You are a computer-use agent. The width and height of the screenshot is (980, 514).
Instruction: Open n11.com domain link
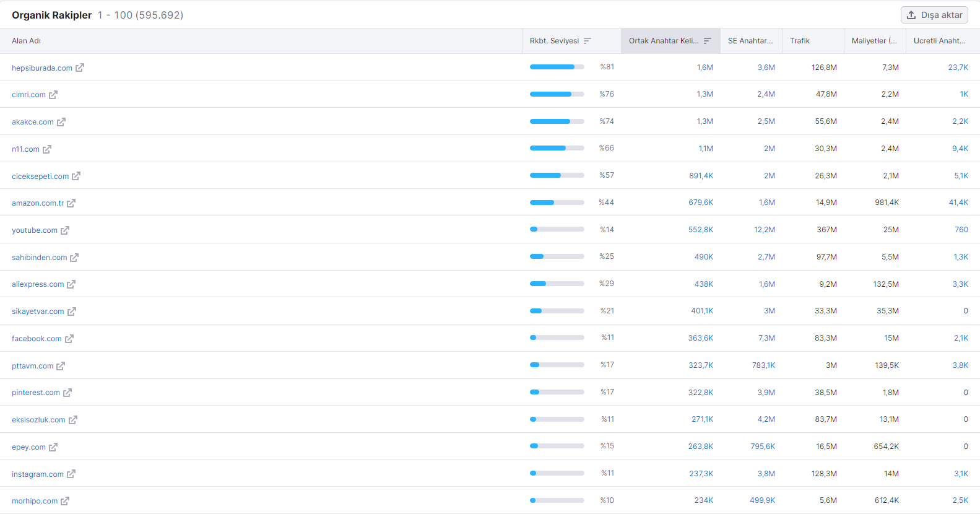[25, 149]
